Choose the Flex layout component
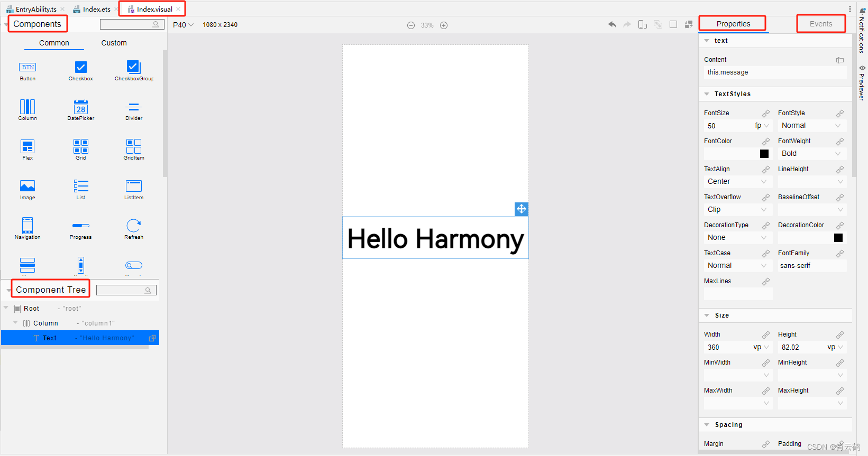 (28, 150)
